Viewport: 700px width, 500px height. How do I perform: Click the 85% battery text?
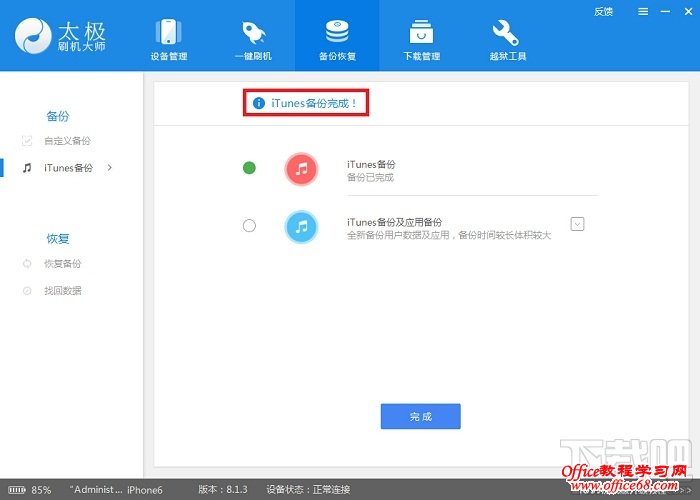[x=41, y=490]
